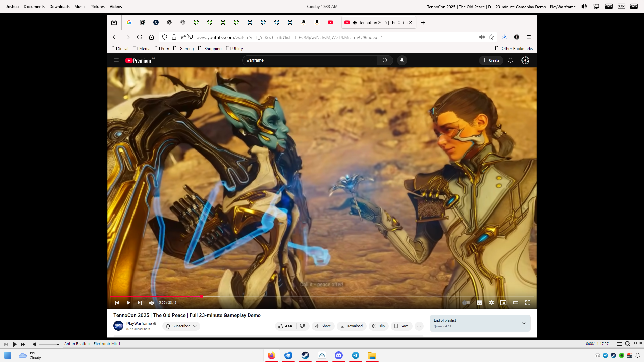This screenshot has height=362, width=644.
Task: Create a Clip of this video
Action: 378,326
